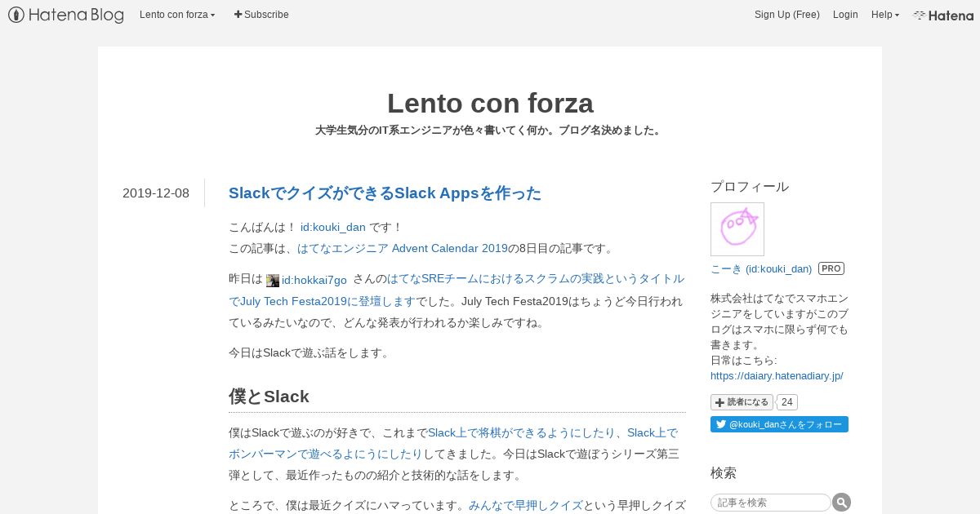
Task: Click the PRO badge
Action: point(831,268)
